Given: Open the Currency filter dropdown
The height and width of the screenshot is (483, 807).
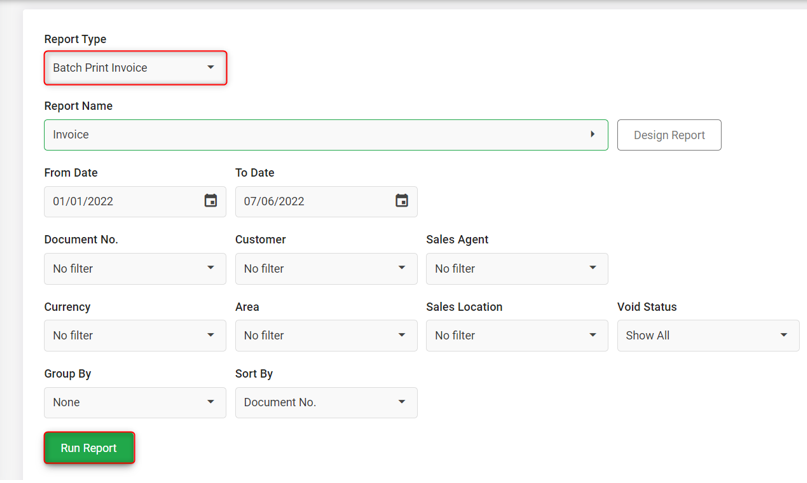Looking at the screenshot, I should click(135, 335).
